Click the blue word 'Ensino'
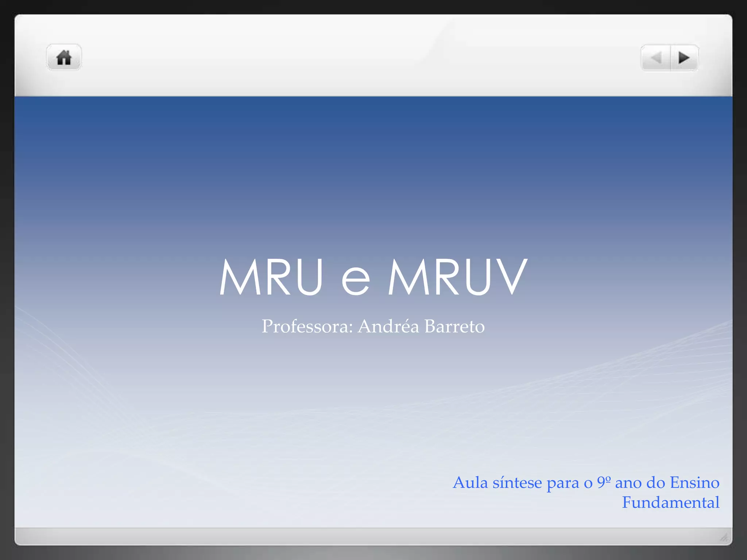The image size is (747, 560). [694, 483]
